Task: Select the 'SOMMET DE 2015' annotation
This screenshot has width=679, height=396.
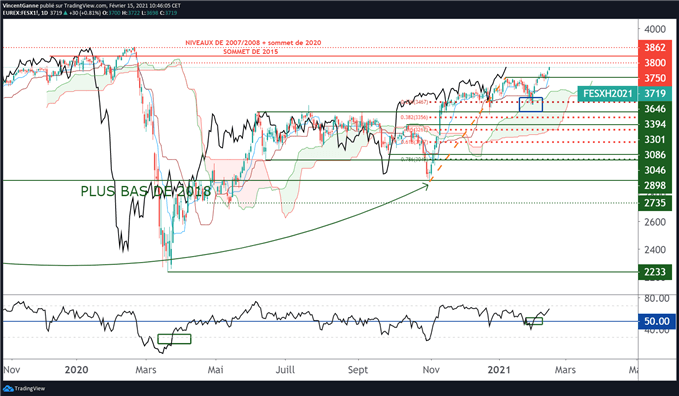Action: 251,52
